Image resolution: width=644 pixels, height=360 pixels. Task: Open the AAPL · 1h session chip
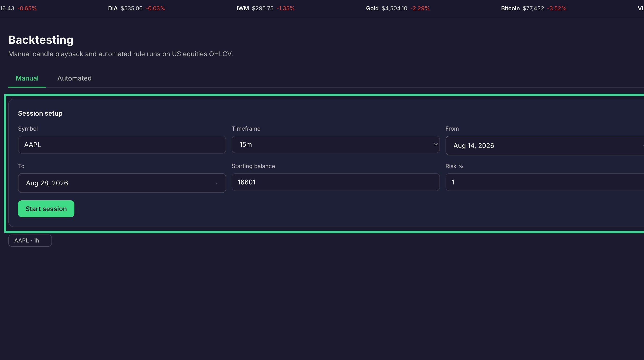30,240
